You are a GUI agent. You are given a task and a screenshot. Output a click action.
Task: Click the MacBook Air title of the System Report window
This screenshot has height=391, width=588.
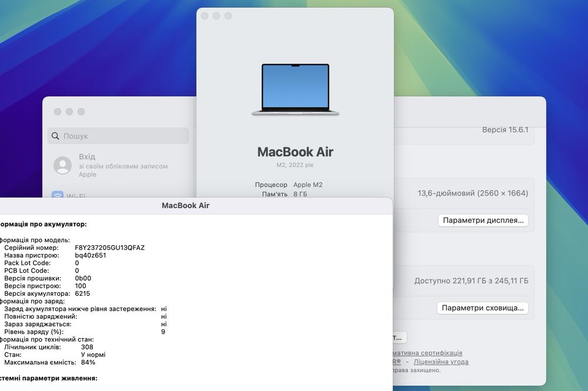point(185,205)
